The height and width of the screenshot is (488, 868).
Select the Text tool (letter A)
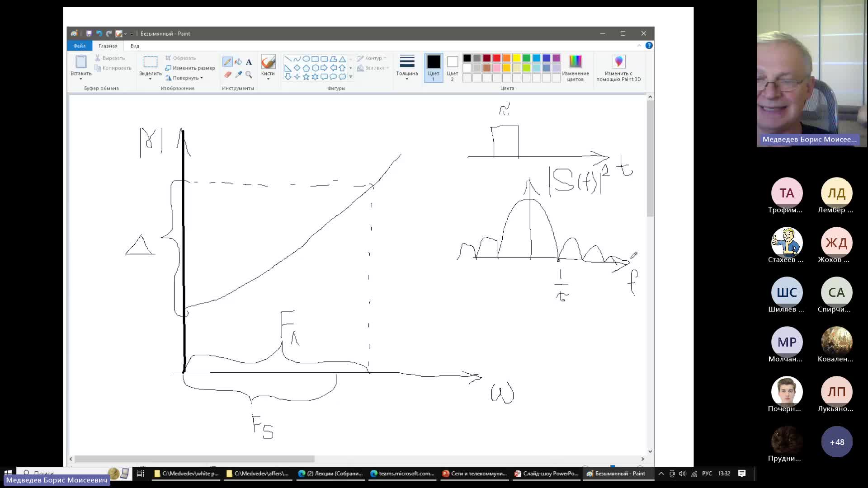(249, 62)
